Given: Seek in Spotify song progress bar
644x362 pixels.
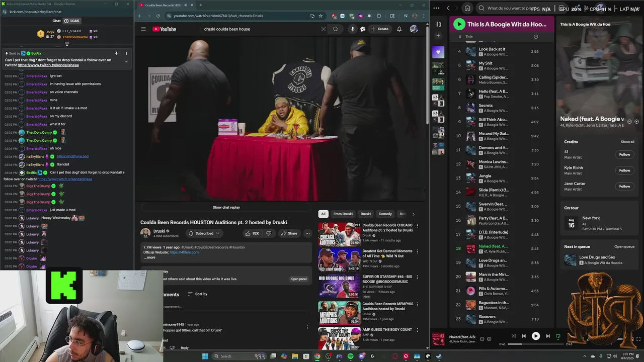Looking at the screenshot, I should tap(536, 344).
